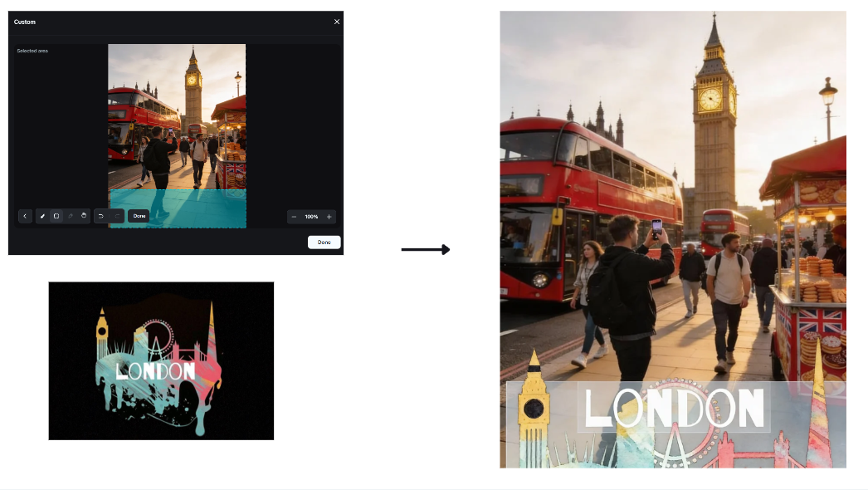Viewport: 868px width, 490px height.
Task: Click the generated LONDON result image
Action: (672, 208)
